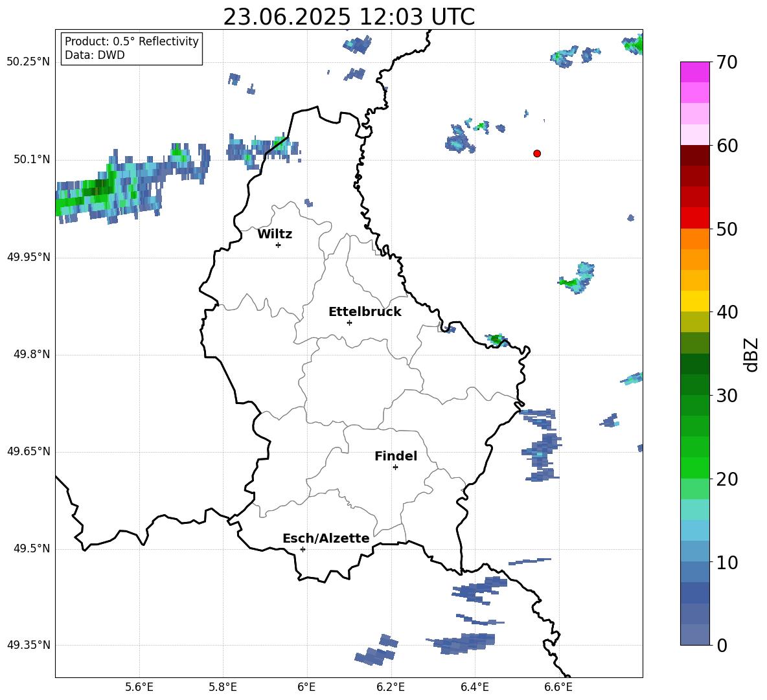Click the Esch/Alzette city label
This screenshot has width=767, height=700.
(326, 538)
